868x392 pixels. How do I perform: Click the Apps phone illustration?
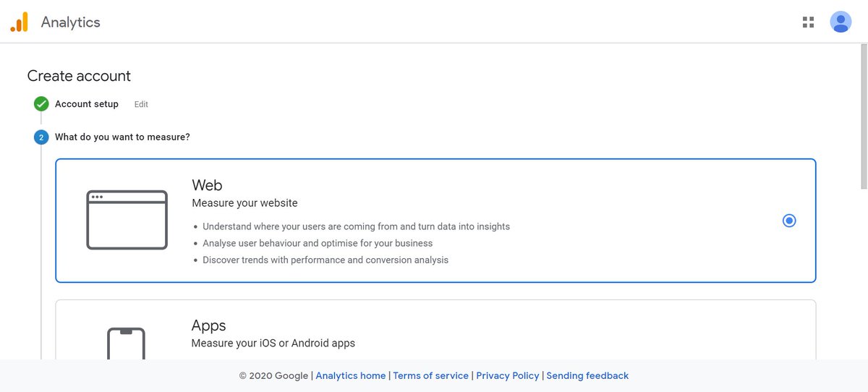point(127,344)
